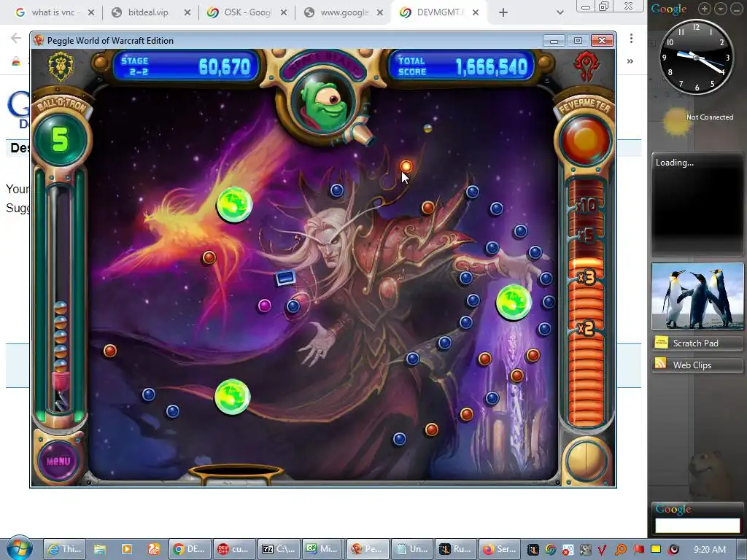The image size is (747, 560).
Task: Switch to the Firefox 'Ser...' taskbar button
Action: pos(501,549)
